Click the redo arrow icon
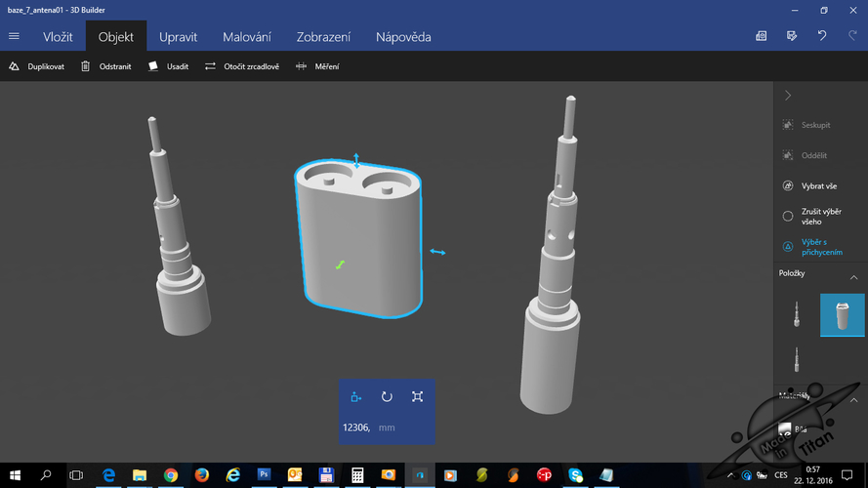Viewport: 868px width, 488px height. [852, 36]
